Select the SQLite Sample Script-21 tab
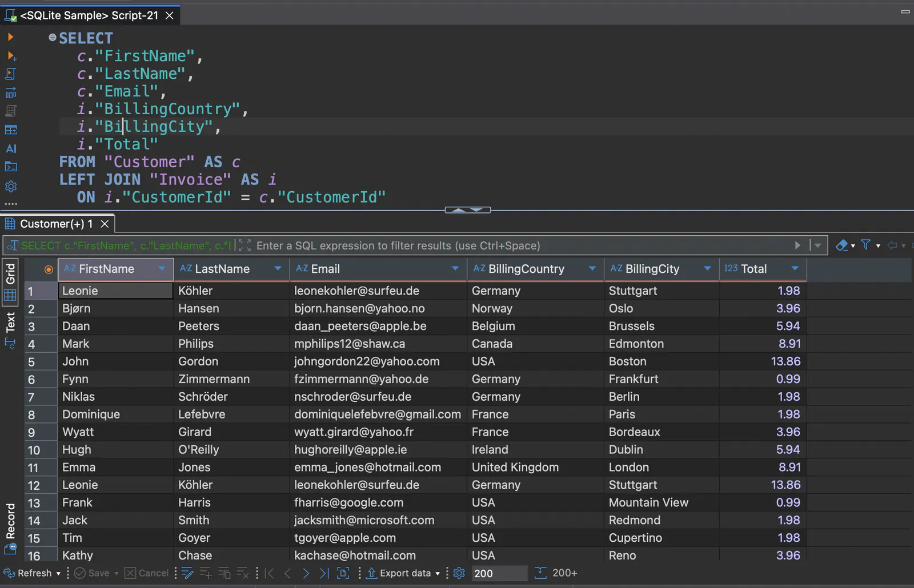 (89, 15)
